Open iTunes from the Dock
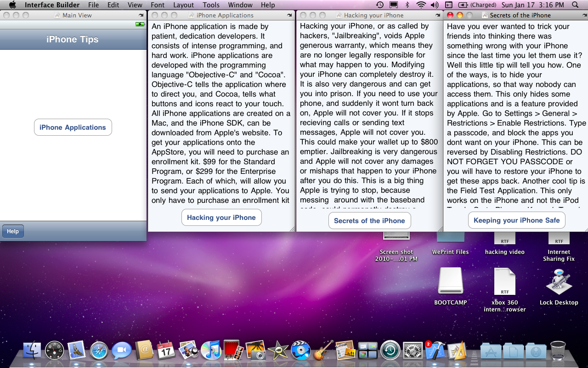 pyautogui.click(x=211, y=351)
